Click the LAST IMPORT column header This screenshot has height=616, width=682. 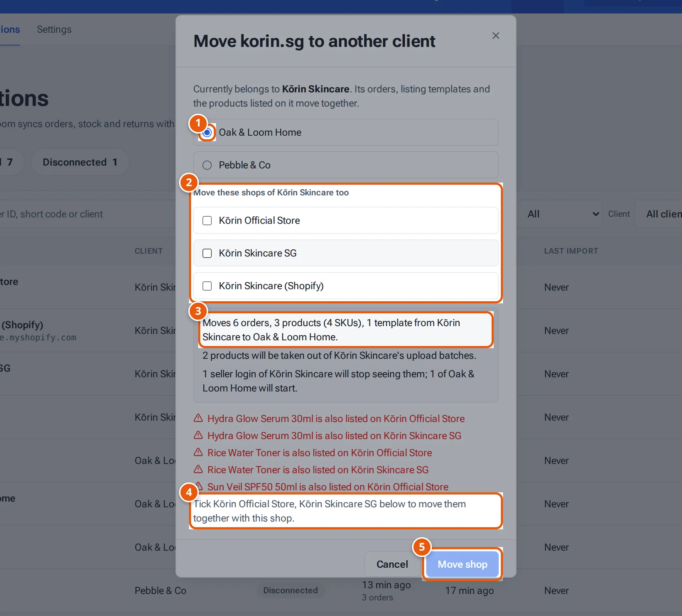click(571, 251)
